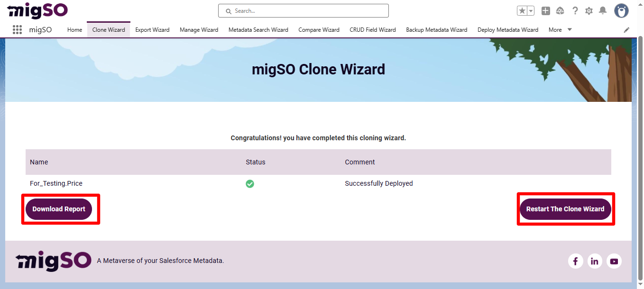This screenshot has height=289, width=644.
Task: Click the footer Metaverse tagline text
Action: 160,261
